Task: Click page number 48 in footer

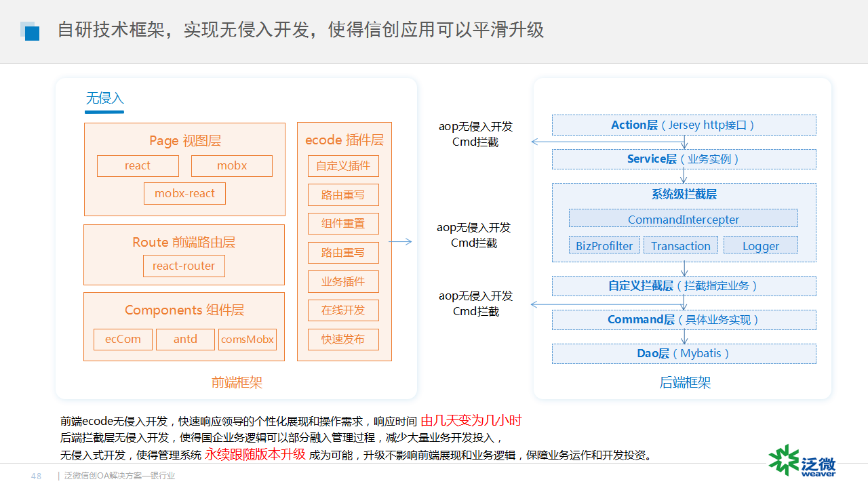Action: pyautogui.click(x=37, y=476)
